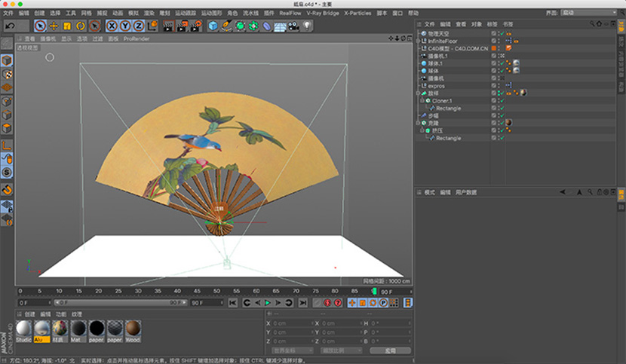626x364 pixels.
Task: Open the 缩放比例 size mode dropdown
Action: [342, 350]
